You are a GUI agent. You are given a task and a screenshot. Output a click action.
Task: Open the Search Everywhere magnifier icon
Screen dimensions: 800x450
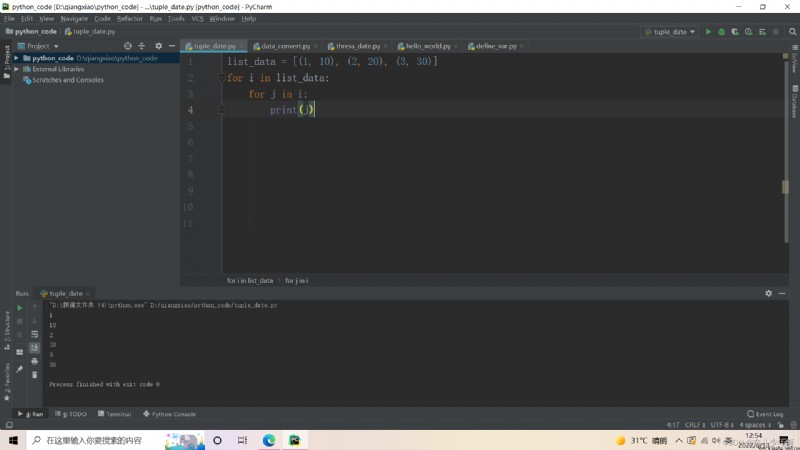792,32
